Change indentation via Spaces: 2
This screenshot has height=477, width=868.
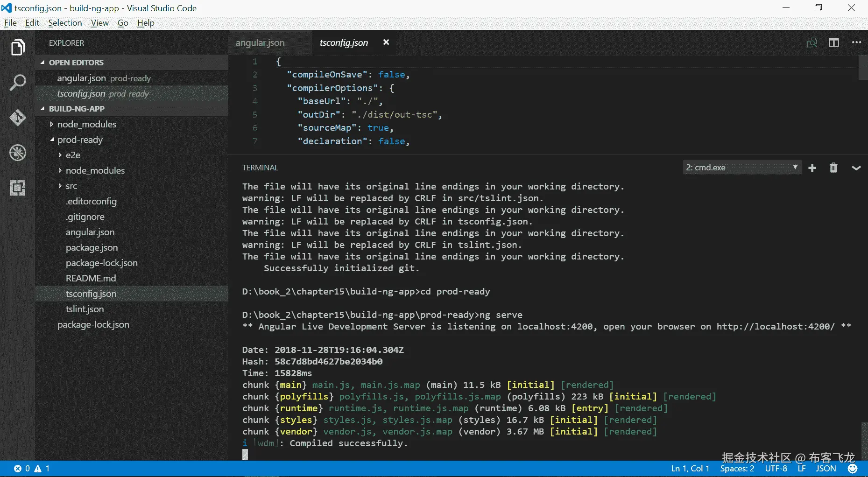(737, 468)
